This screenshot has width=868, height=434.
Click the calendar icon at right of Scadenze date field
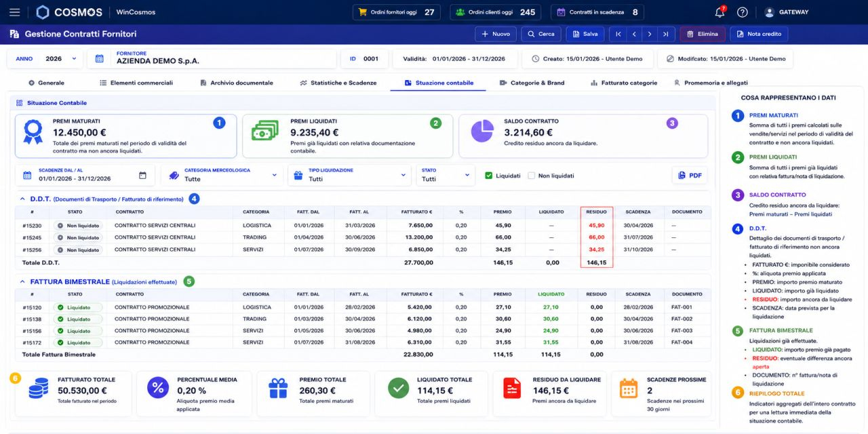[x=142, y=176]
